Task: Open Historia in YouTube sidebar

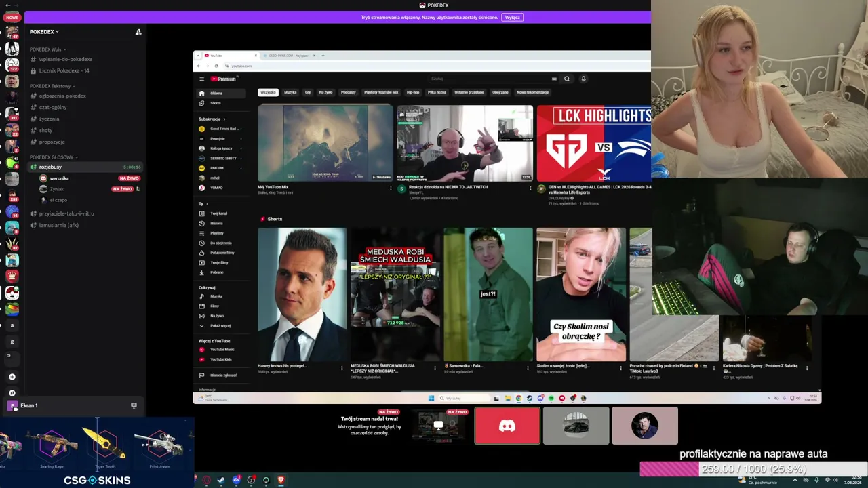Action: [x=221, y=223]
